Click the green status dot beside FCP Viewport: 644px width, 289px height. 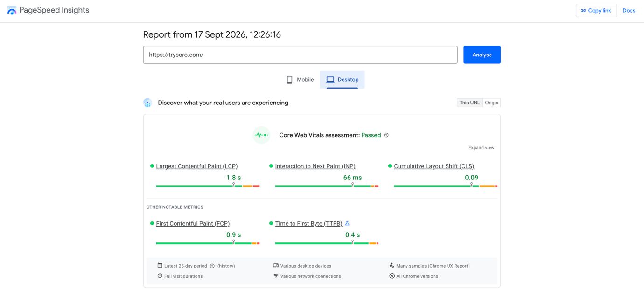(152, 223)
